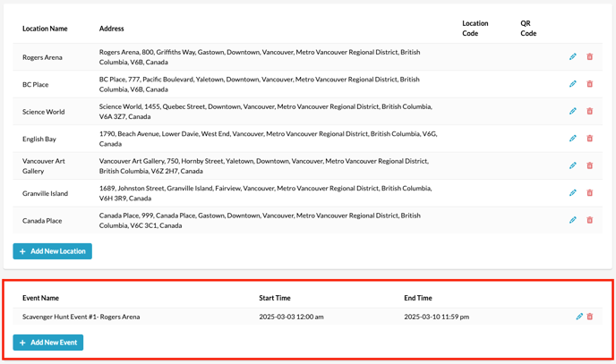Delete the BC Place location

590,84
